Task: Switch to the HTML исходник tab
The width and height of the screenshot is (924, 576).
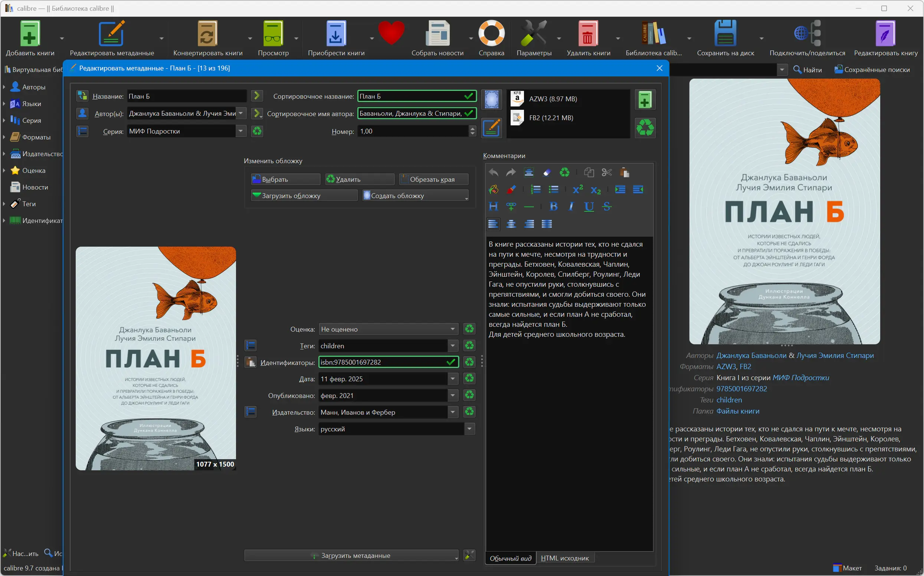Action: click(565, 558)
